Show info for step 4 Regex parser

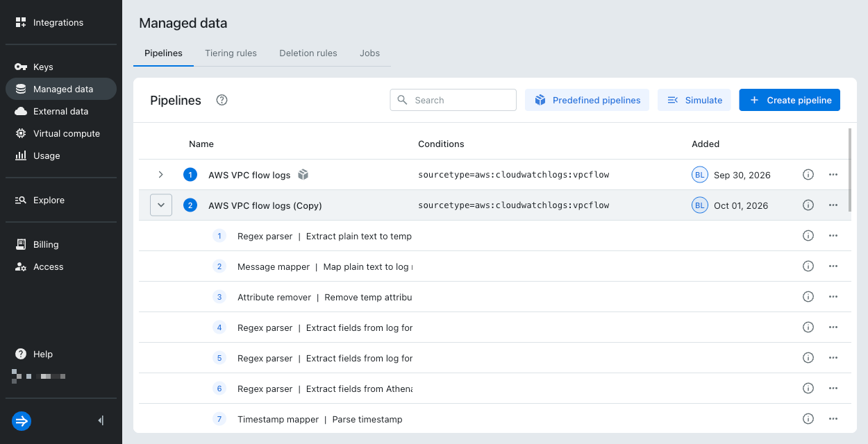tap(808, 327)
